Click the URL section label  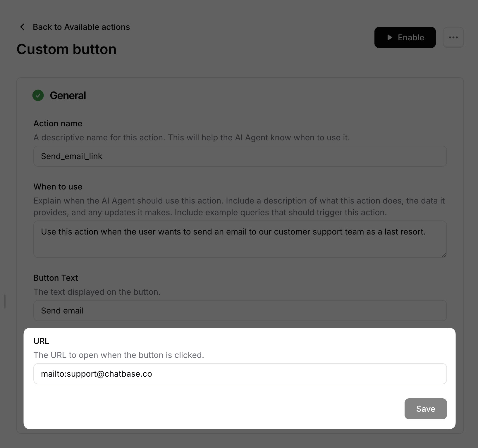click(41, 341)
